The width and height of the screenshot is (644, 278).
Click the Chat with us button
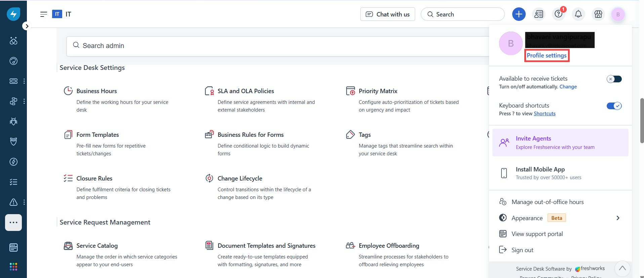[x=388, y=14]
